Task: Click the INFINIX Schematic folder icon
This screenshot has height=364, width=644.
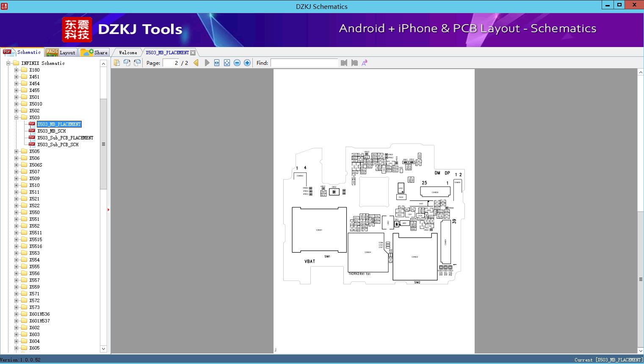Action: coord(16,63)
